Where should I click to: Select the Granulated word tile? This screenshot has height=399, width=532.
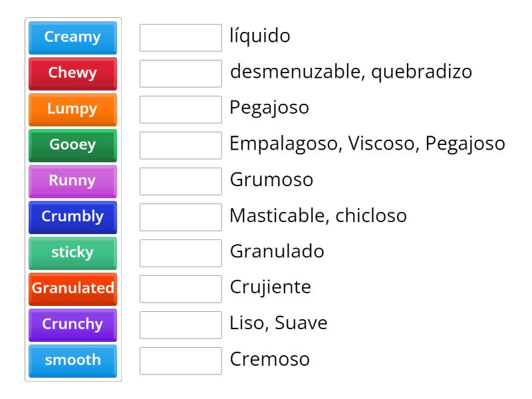click(x=72, y=289)
